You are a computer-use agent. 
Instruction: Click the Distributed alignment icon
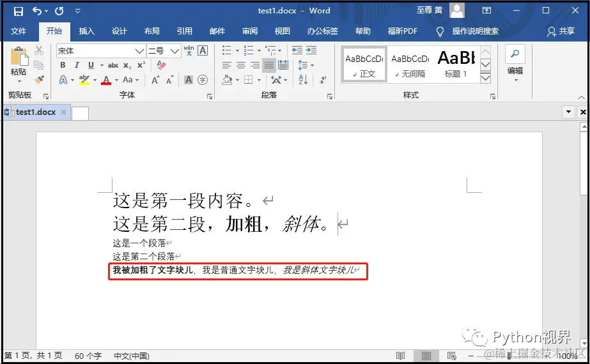click(x=283, y=65)
